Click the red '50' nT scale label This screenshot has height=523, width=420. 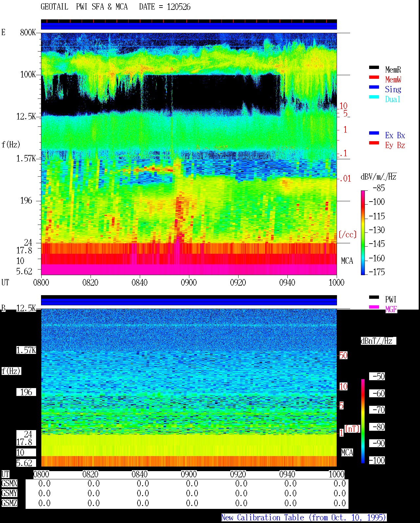tap(343, 355)
